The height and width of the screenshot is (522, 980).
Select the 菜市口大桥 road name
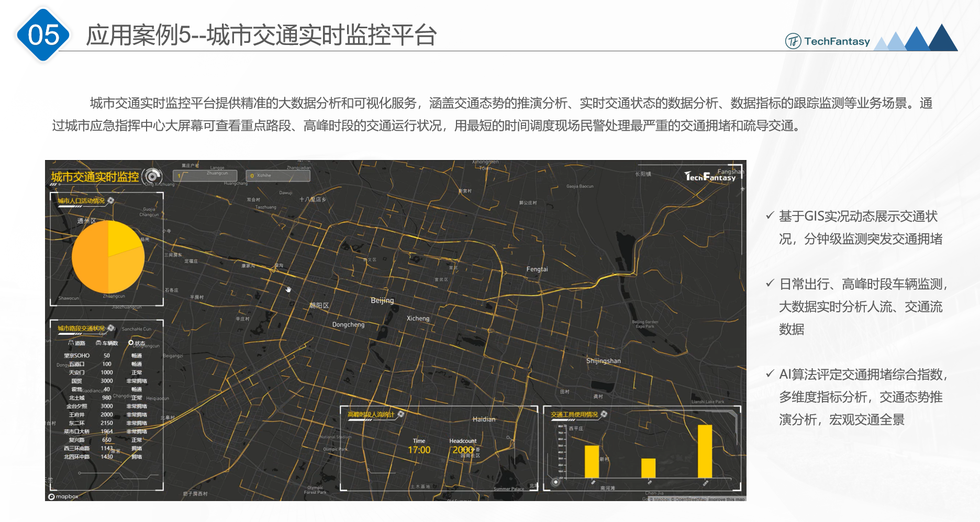click(x=77, y=432)
